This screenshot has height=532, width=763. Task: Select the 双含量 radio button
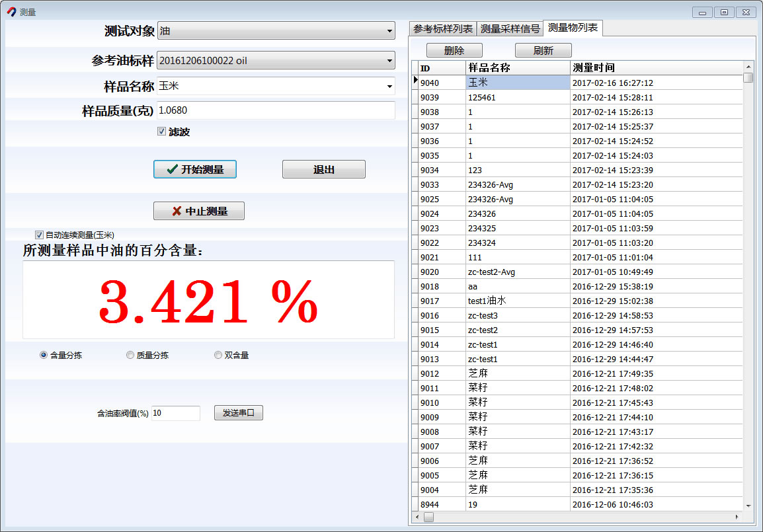[x=218, y=355]
